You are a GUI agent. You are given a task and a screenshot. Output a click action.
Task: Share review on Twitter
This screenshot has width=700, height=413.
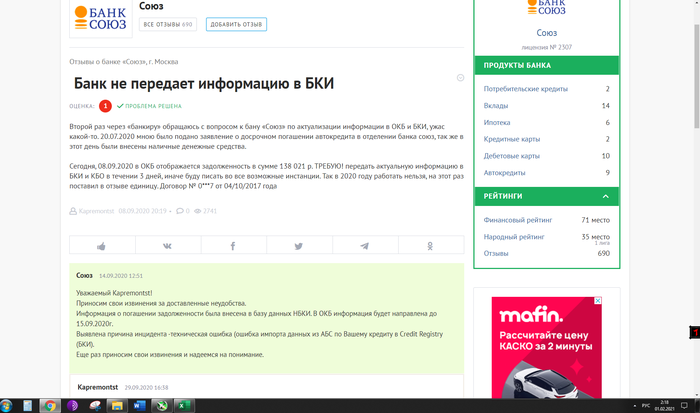coord(299,246)
